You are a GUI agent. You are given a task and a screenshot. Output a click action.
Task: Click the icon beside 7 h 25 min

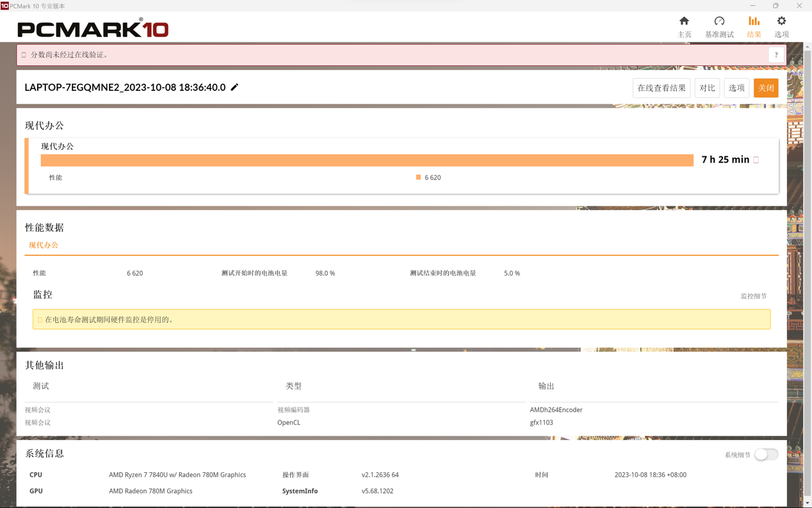point(756,160)
